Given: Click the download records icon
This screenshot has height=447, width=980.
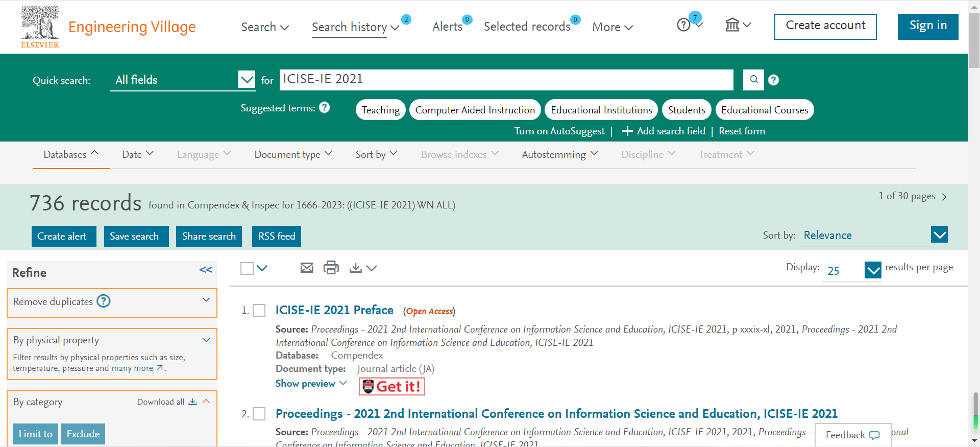Looking at the screenshot, I should coord(356,268).
